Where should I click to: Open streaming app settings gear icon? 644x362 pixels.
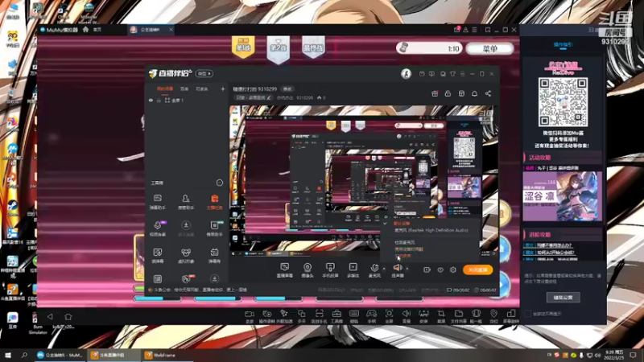point(453,269)
